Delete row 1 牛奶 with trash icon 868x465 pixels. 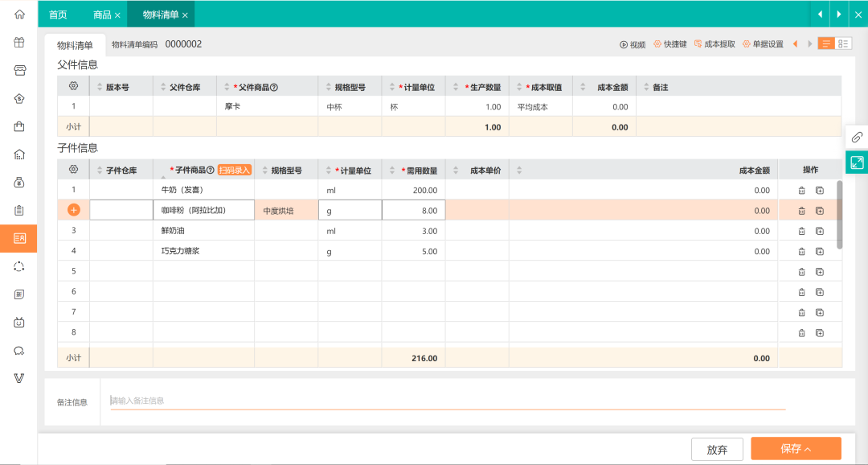pos(801,190)
